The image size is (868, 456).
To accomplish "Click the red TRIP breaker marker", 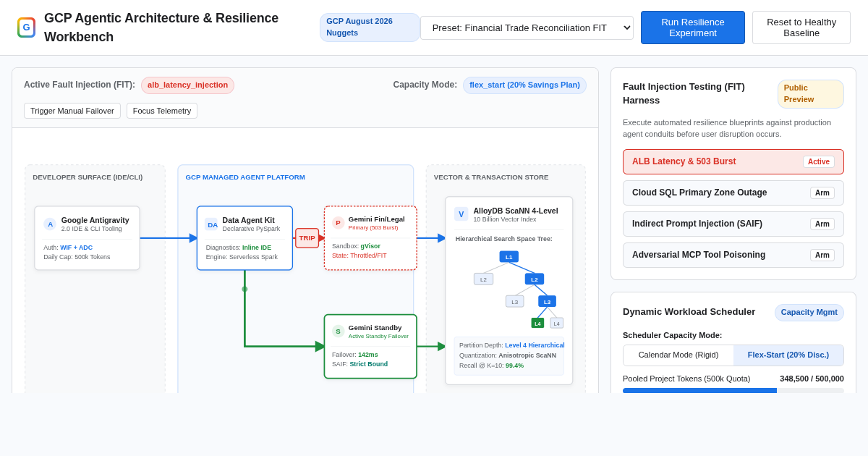I will (307, 238).
